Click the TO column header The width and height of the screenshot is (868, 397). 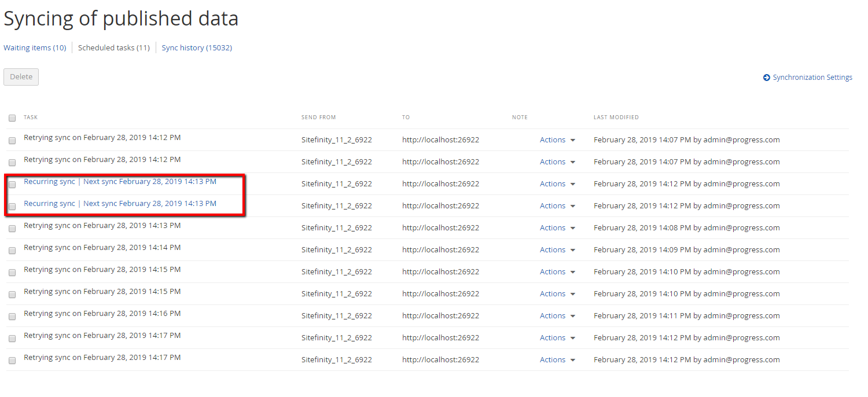coord(406,117)
